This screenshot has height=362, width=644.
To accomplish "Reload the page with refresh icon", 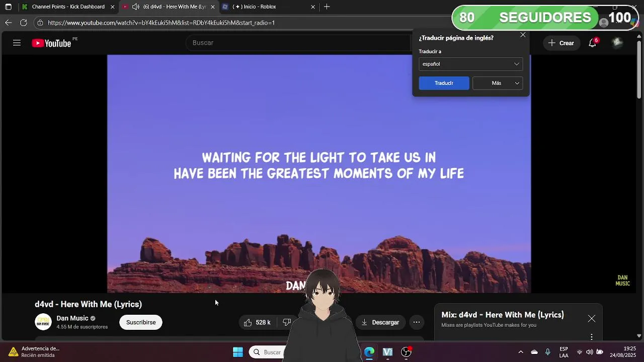I will point(24,23).
